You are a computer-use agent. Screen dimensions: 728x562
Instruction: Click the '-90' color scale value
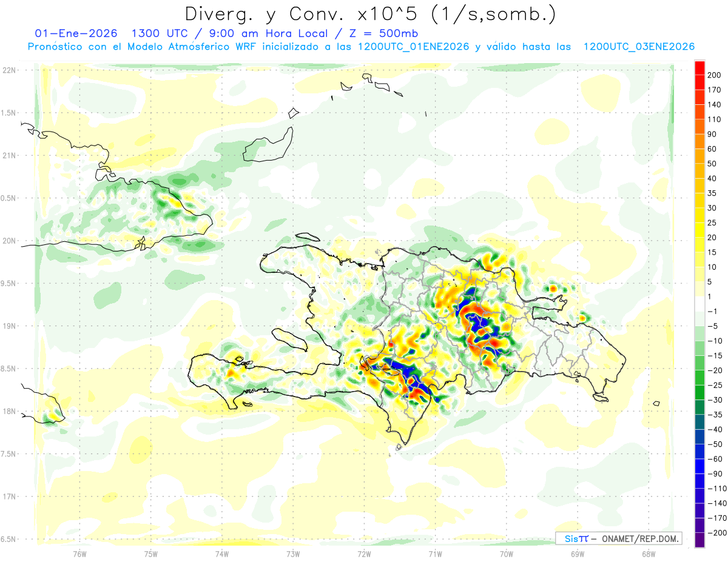(x=715, y=474)
